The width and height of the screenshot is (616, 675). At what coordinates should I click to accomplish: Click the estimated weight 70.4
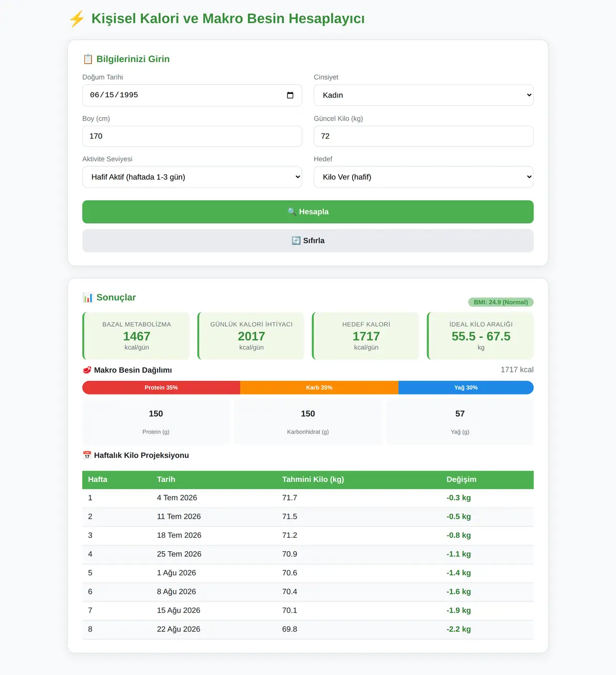(x=290, y=592)
